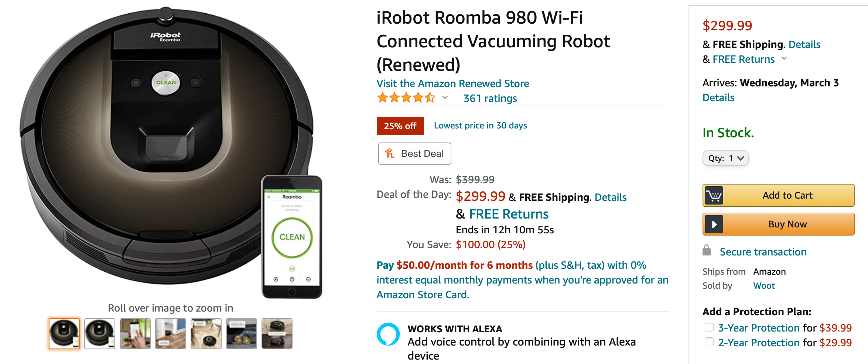
Task: Click the red 25% off deal badge
Action: click(x=400, y=126)
